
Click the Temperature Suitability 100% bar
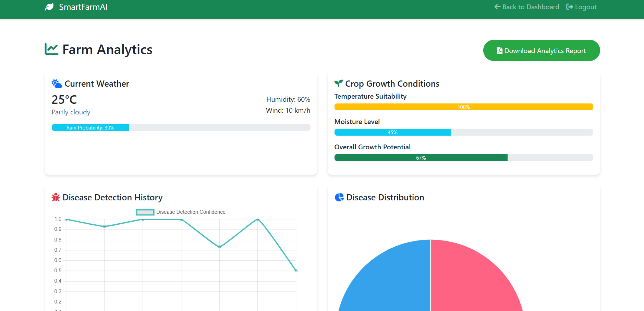pos(463,107)
